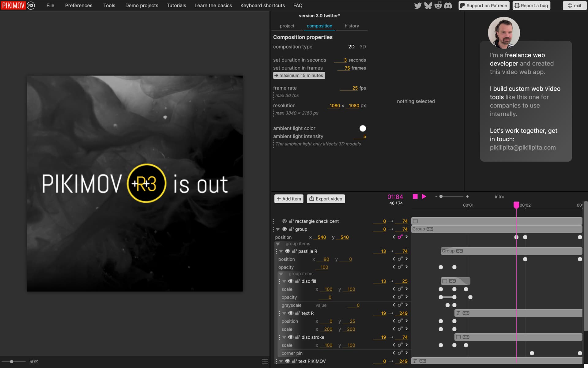Collapse the text PIKIMOV layer triangle
The image size is (588, 368).
pos(281,361)
